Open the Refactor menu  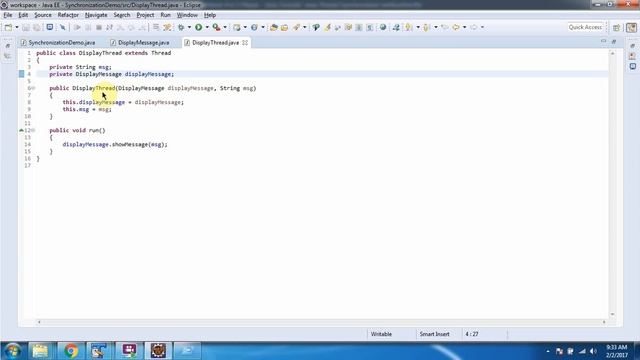pos(68,15)
